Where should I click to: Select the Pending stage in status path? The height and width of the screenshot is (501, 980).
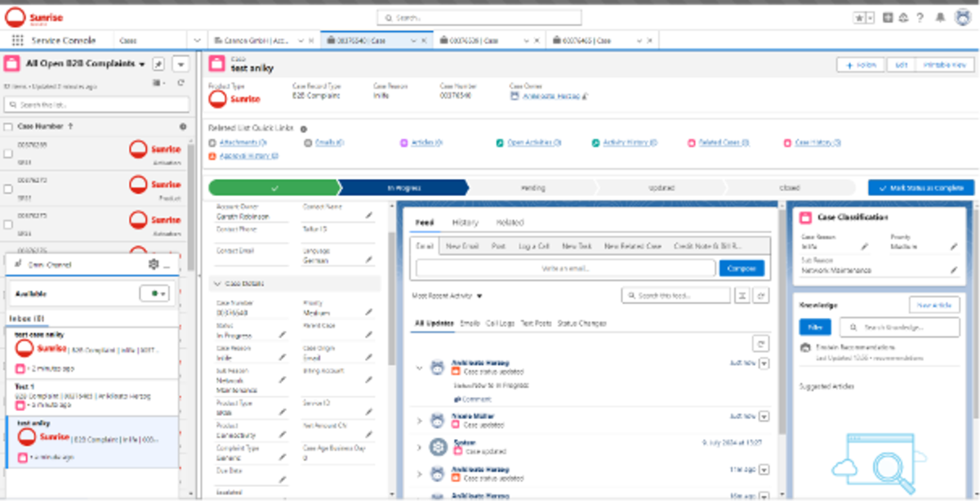(532, 187)
